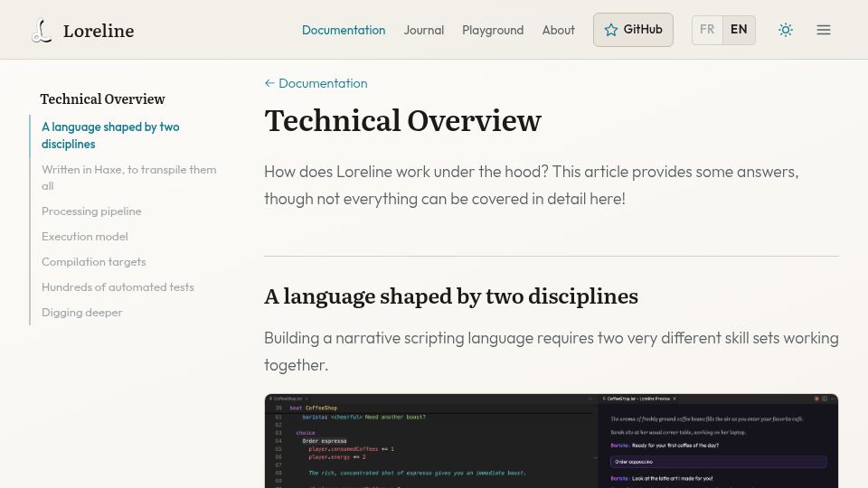Click the Technical Overview sidebar heading

102,99
